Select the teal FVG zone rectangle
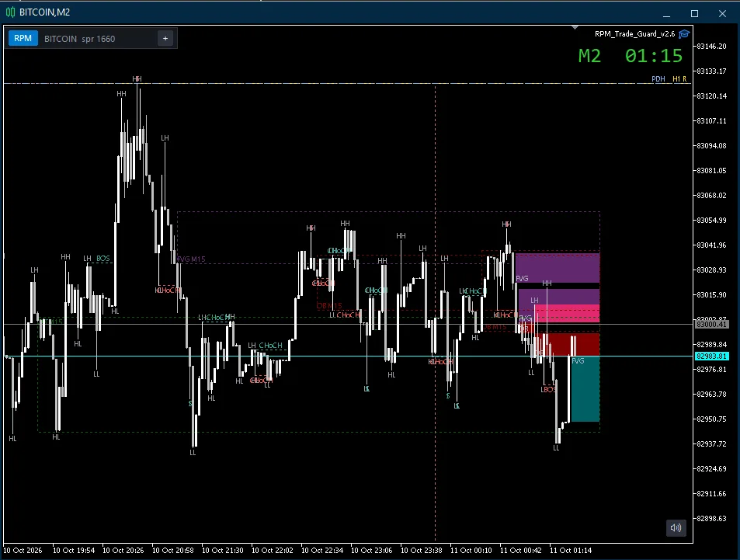 tap(585, 389)
